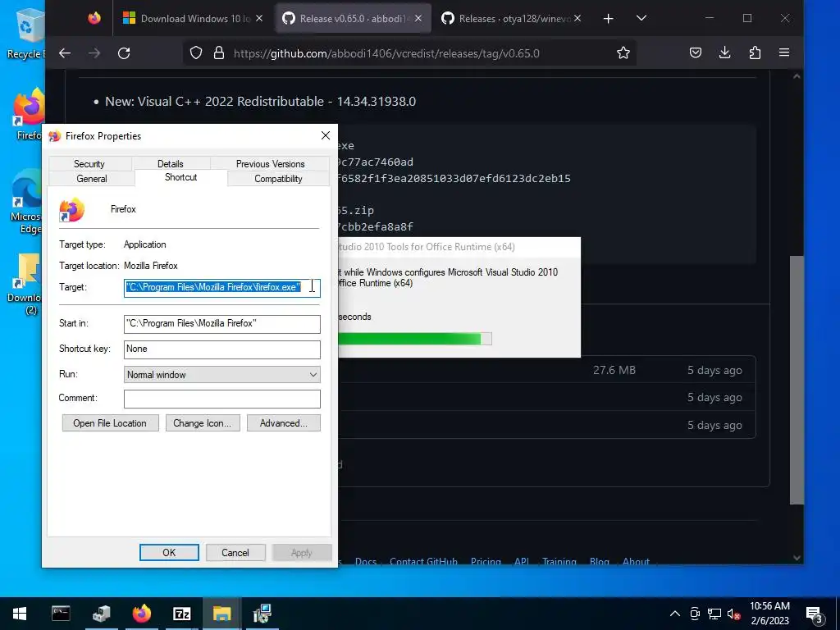Click scroll up arrow on page scrollbar
The width and height of the screenshot is (840, 630).
[x=797, y=76]
